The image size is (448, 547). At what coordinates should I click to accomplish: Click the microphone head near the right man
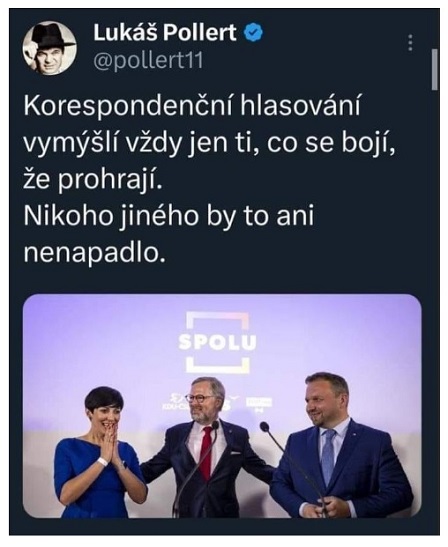tap(265, 426)
